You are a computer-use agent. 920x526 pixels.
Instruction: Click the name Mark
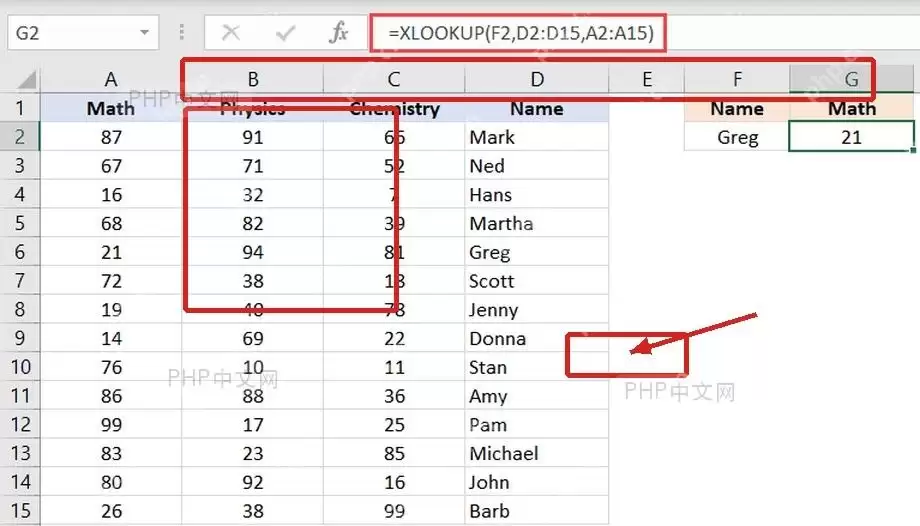point(492,137)
